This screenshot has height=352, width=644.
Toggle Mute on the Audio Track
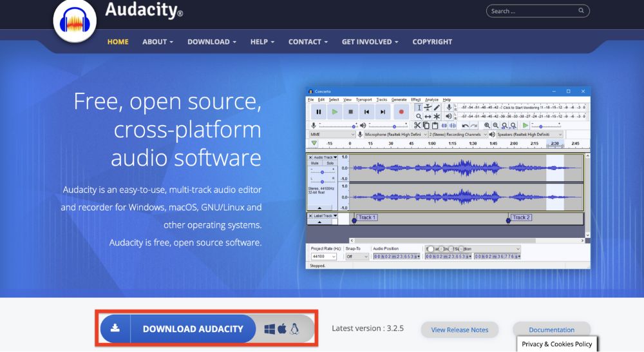point(315,163)
